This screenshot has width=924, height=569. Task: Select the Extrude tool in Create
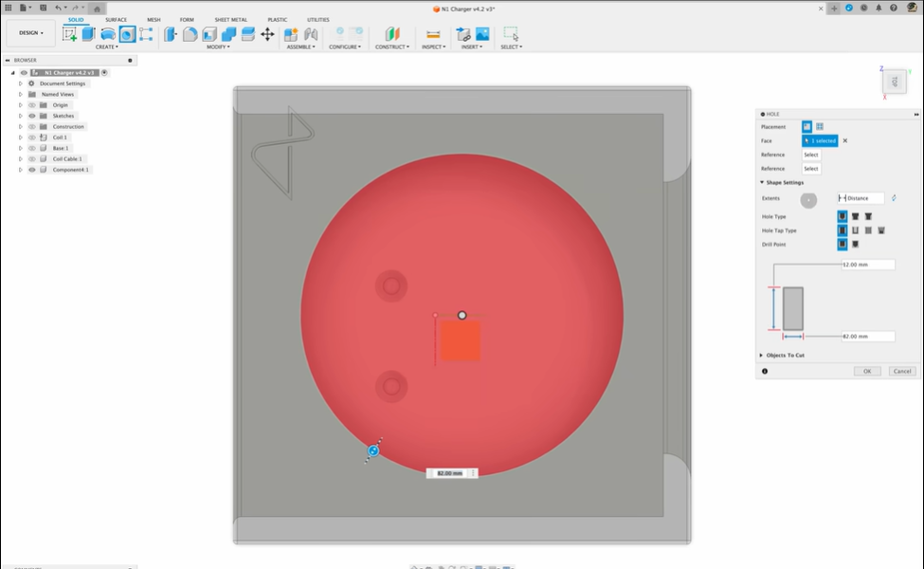point(88,34)
